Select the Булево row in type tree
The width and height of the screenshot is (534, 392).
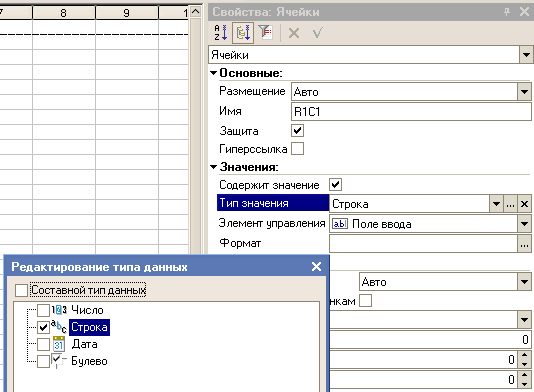tap(89, 361)
